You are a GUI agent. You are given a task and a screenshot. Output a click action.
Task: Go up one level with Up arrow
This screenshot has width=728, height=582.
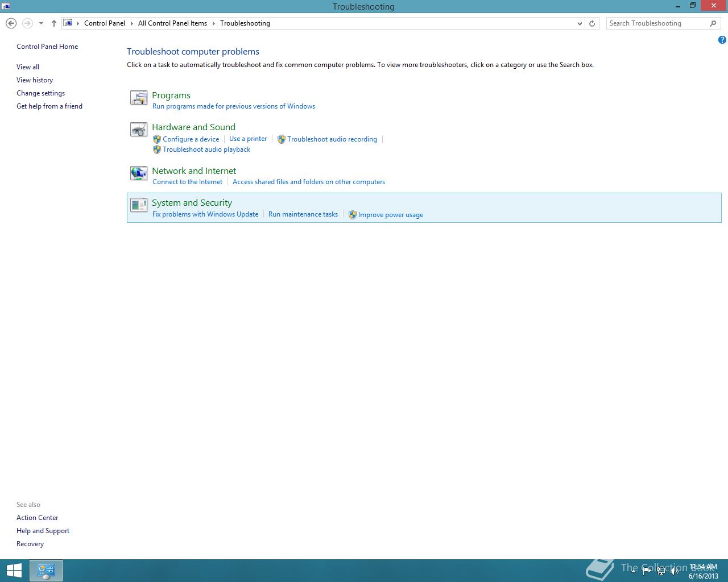53,23
